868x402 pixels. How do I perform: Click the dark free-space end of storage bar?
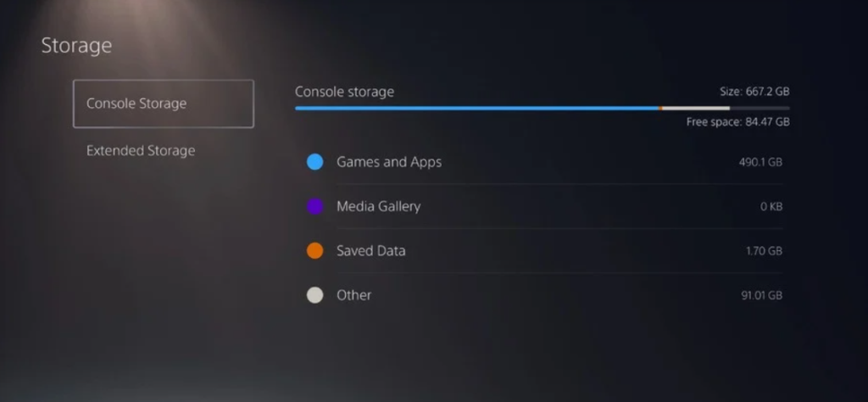coord(759,108)
